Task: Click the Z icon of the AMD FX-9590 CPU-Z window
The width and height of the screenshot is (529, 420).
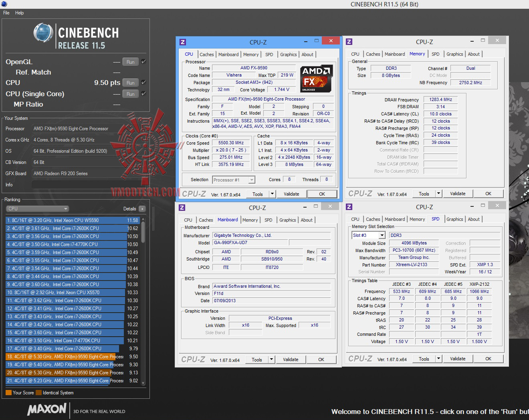Action: [183, 42]
